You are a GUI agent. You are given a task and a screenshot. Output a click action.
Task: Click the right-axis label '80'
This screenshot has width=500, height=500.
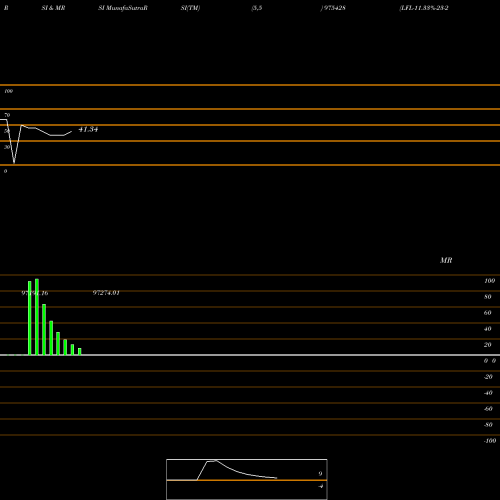(x=488, y=297)
